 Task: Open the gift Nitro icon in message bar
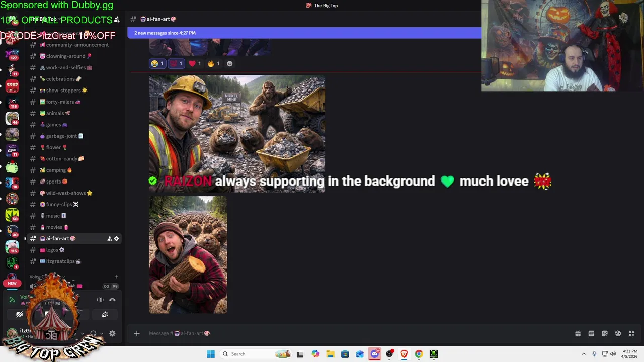tap(578, 333)
